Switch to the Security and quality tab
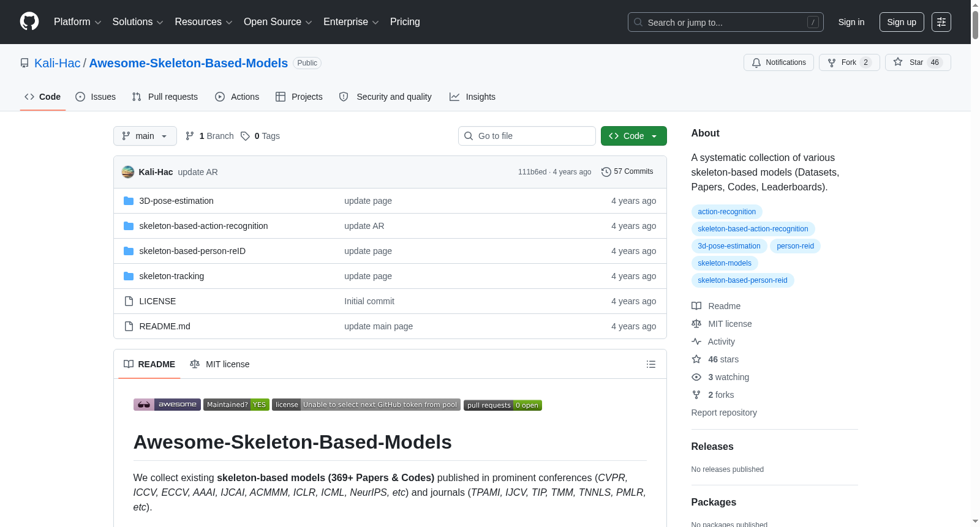 (385, 97)
